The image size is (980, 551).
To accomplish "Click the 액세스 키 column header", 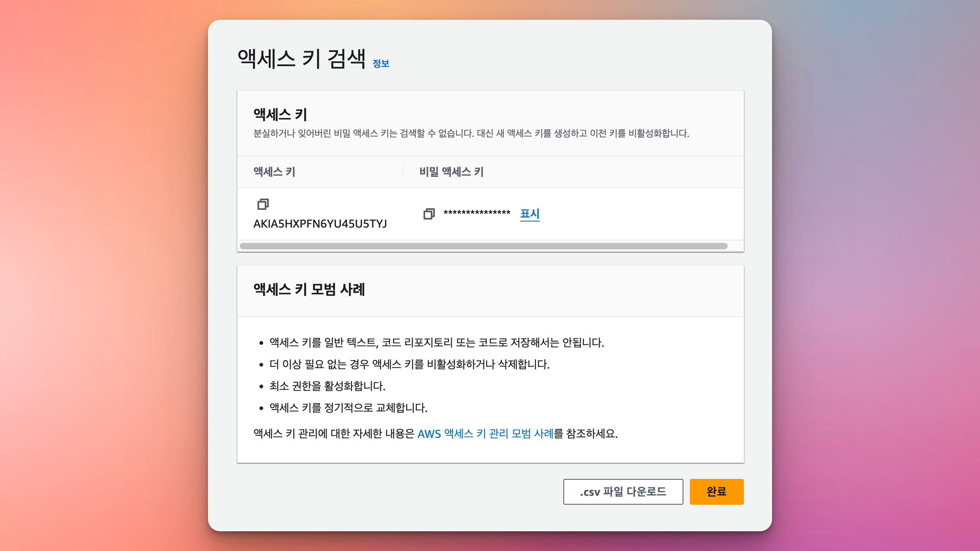I will click(274, 172).
